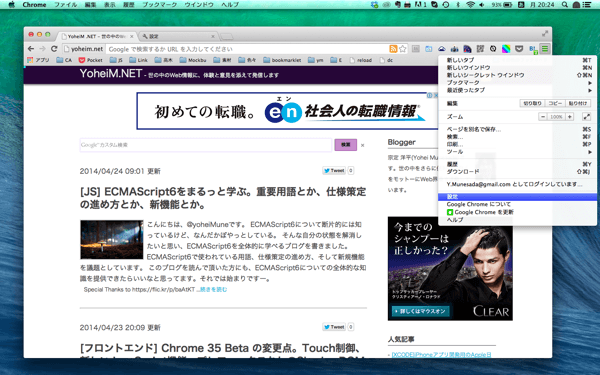This screenshot has height=375, width=600.
Task: Open Spotlight search magnifier in menu bar
Action: tap(565, 5)
